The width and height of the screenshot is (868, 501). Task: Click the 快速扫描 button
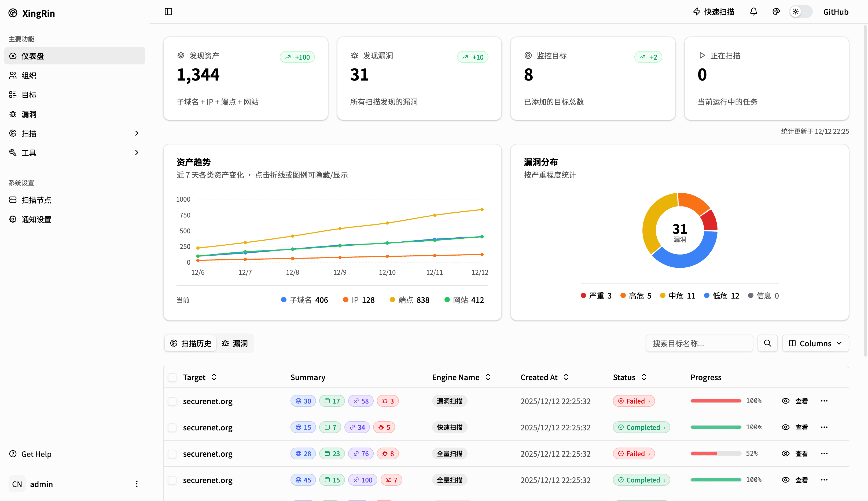point(714,12)
